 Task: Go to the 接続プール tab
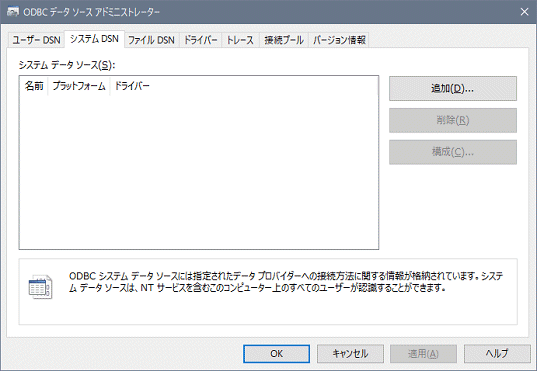click(x=284, y=40)
